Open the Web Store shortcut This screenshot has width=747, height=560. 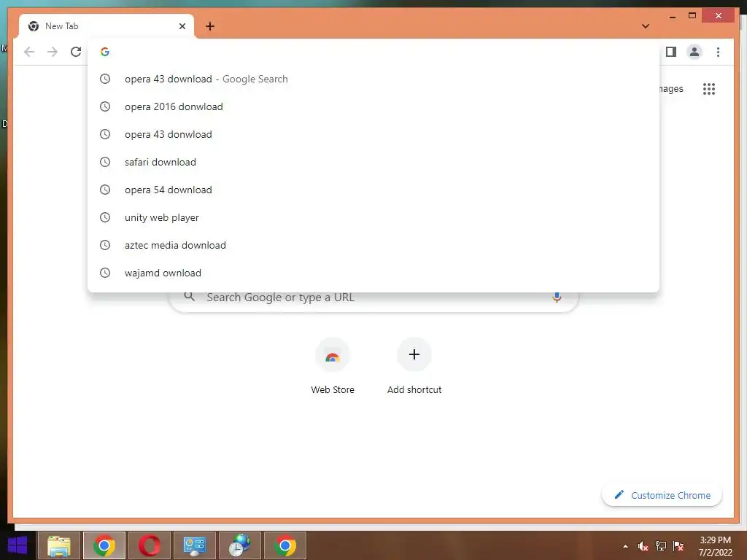click(x=333, y=366)
